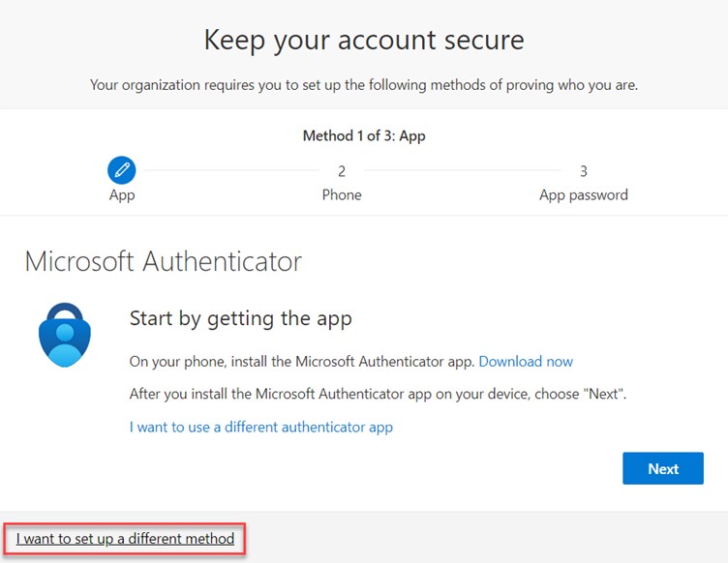The height and width of the screenshot is (563, 728).
Task: Select step number 3 in the progress tracker
Action: coord(584,171)
